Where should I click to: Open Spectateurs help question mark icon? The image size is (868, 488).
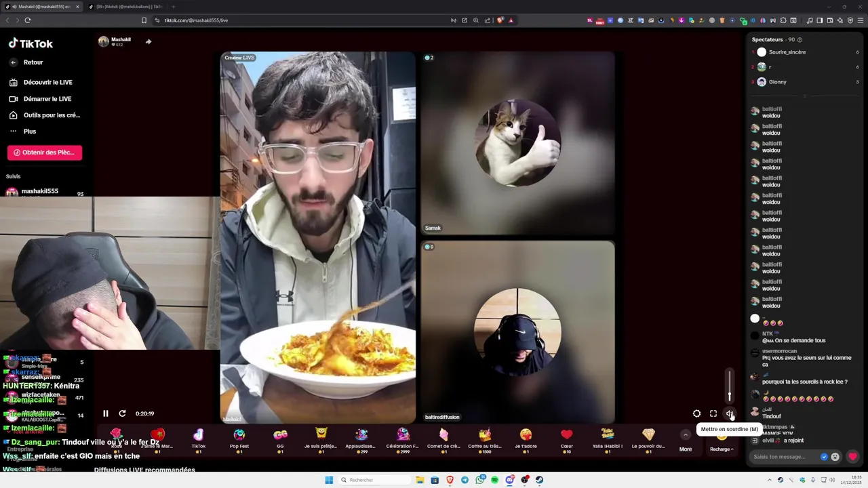[800, 40]
